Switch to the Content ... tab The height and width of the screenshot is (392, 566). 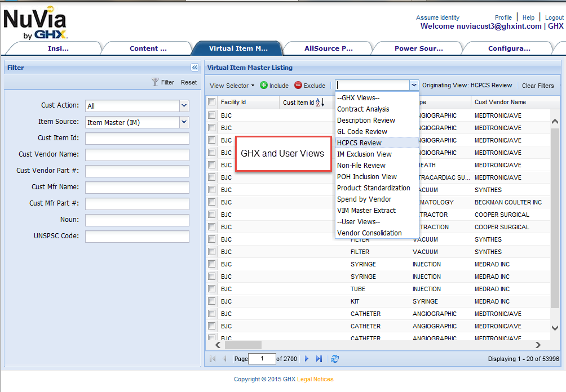pyautogui.click(x=148, y=48)
